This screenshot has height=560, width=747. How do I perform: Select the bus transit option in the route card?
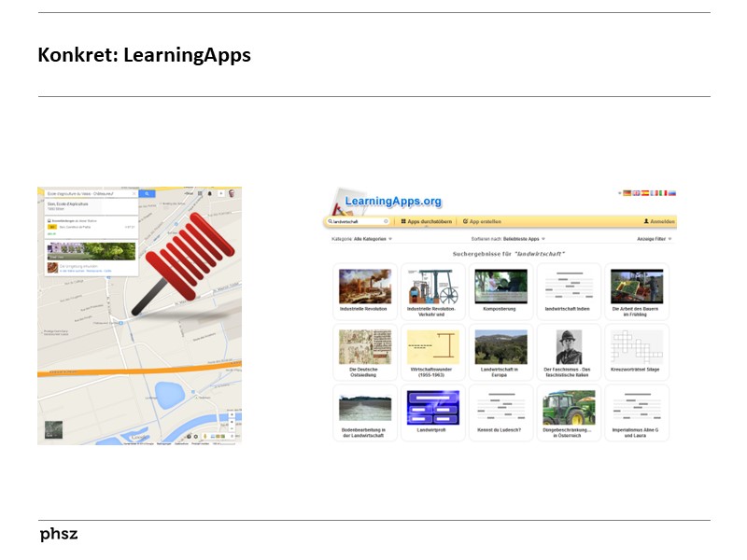(x=53, y=227)
